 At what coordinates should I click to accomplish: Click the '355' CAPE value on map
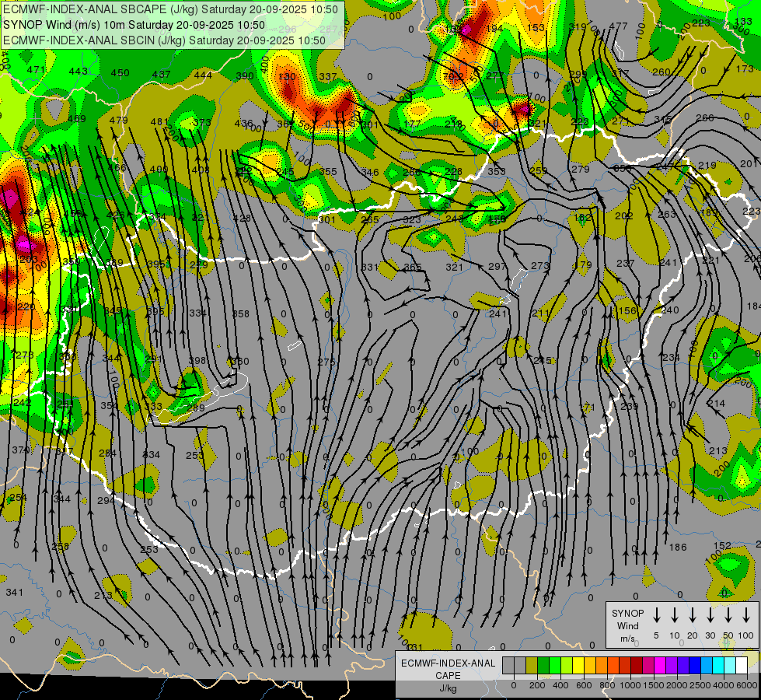tap(328, 171)
